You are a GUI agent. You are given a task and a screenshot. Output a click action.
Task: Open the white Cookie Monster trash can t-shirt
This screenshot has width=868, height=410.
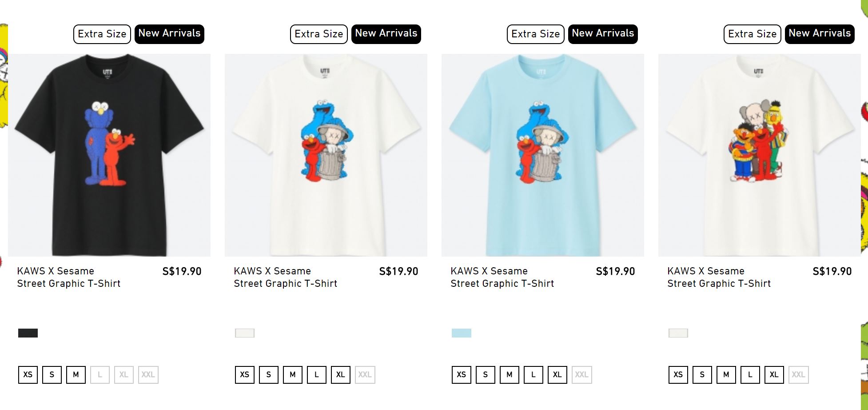(x=326, y=155)
